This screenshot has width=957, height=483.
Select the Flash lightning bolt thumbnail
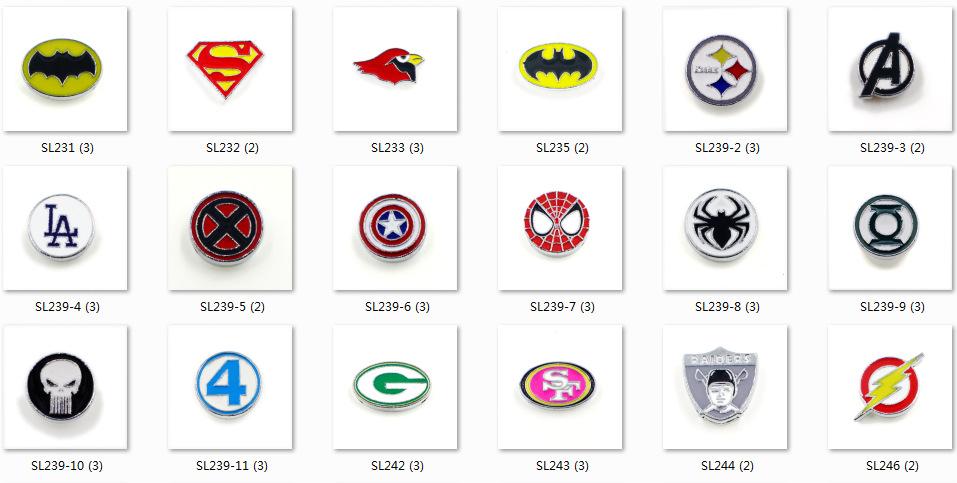coord(890,387)
